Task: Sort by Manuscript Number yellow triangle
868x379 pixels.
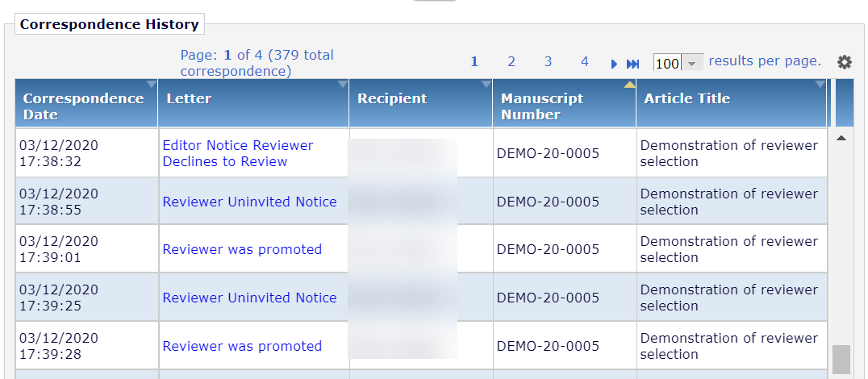Action: [629, 84]
